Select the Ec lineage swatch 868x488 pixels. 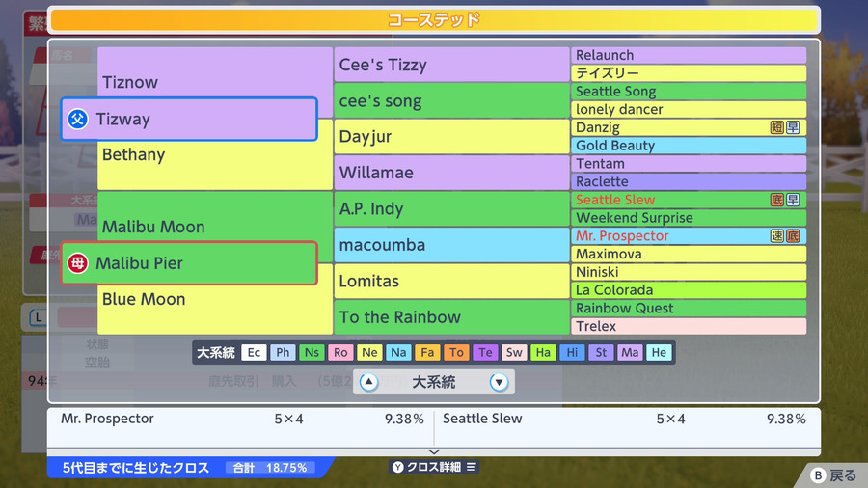click(x=254, y=352)
